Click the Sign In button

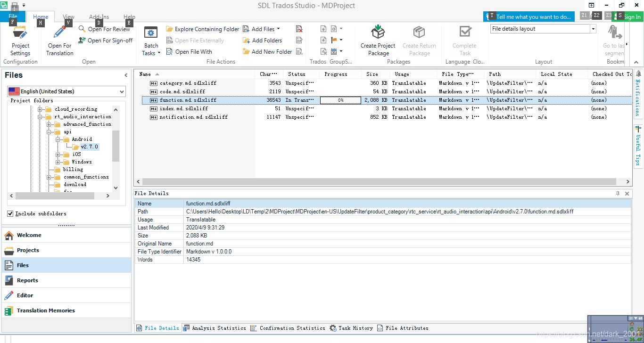(x=628, y=16)
